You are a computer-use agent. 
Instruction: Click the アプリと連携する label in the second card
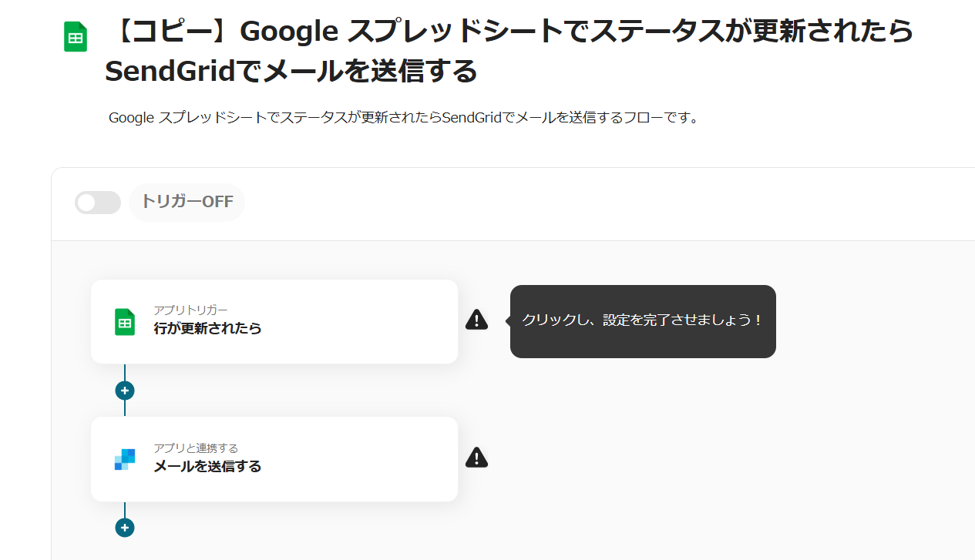tap(196, 448)
